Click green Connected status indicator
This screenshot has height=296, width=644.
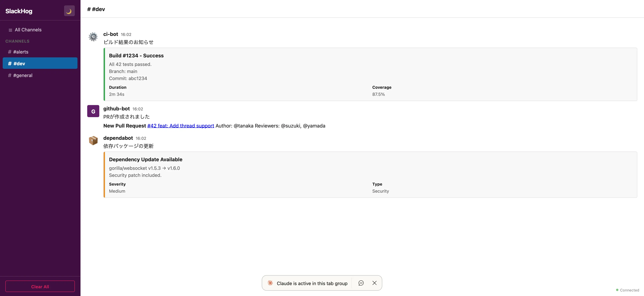[617, 290]
